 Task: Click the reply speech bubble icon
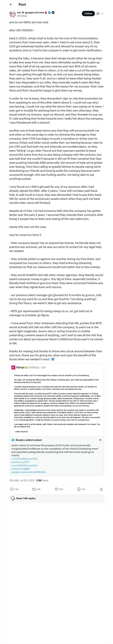pyautogui.click(x=12, y=489)
